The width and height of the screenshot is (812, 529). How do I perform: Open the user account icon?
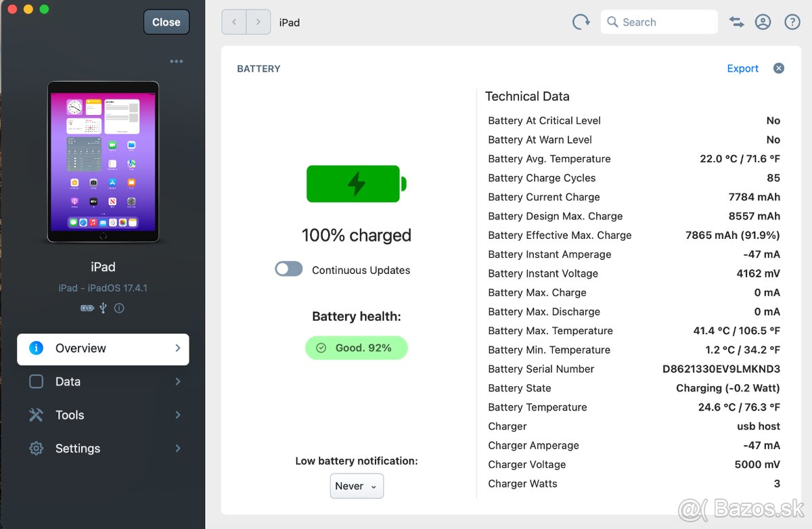pyautogui.click(x=763, y=22)
